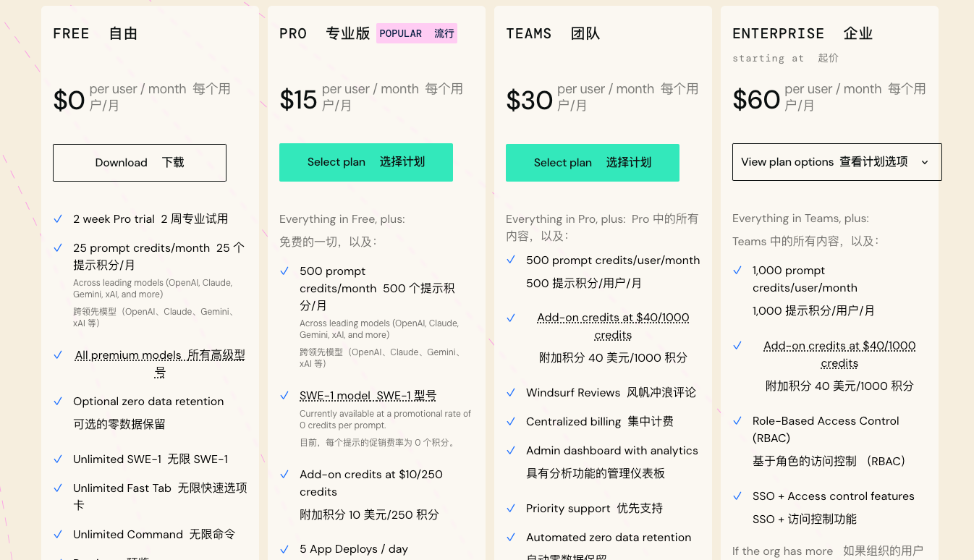Click the checkmark beside "Role-Based Access Control (RBAC)"
This screenshot has height=560, width=974.
click(737, 420)
